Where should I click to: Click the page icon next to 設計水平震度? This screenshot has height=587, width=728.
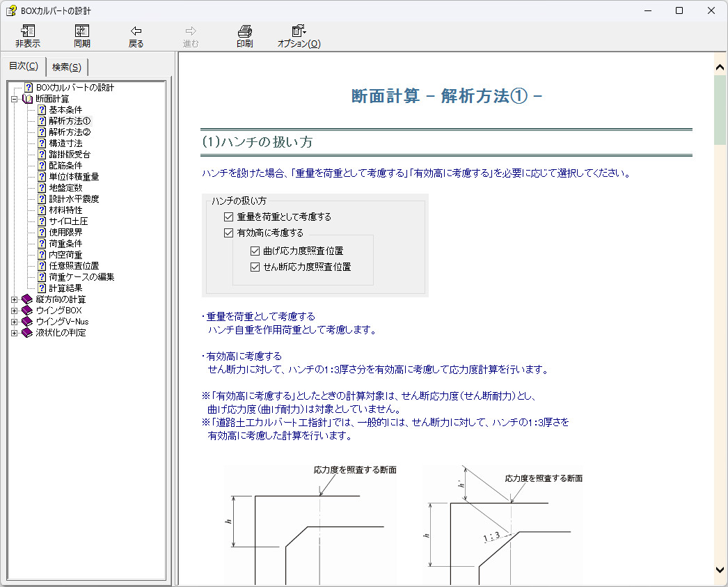(x=42, y=198)
